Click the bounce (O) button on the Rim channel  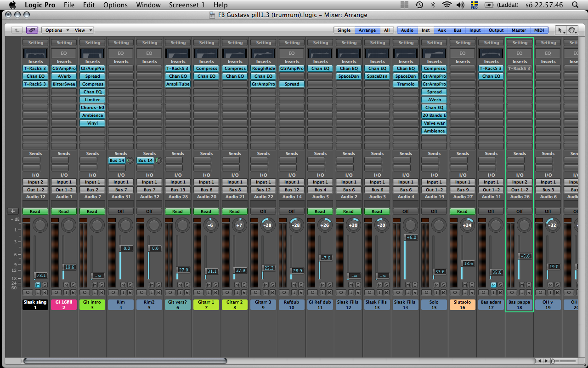tap(113, 292)
